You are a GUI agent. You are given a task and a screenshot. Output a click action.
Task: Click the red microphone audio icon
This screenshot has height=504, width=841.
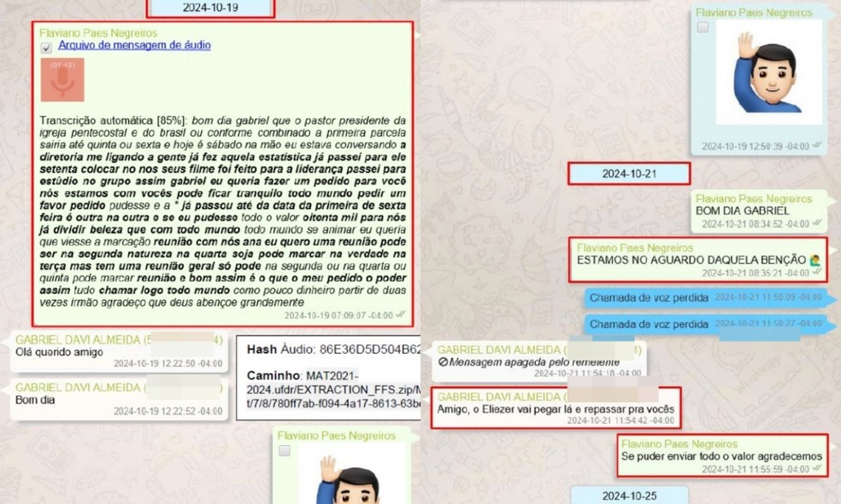pos(62,79)
